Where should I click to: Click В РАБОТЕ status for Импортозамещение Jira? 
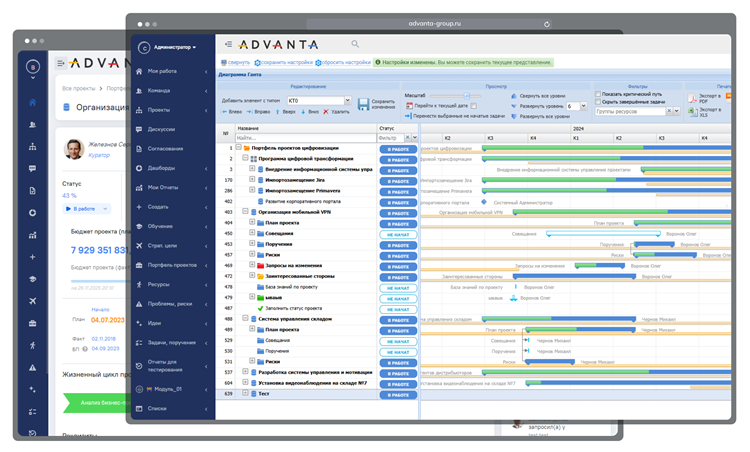click(398, 181)
